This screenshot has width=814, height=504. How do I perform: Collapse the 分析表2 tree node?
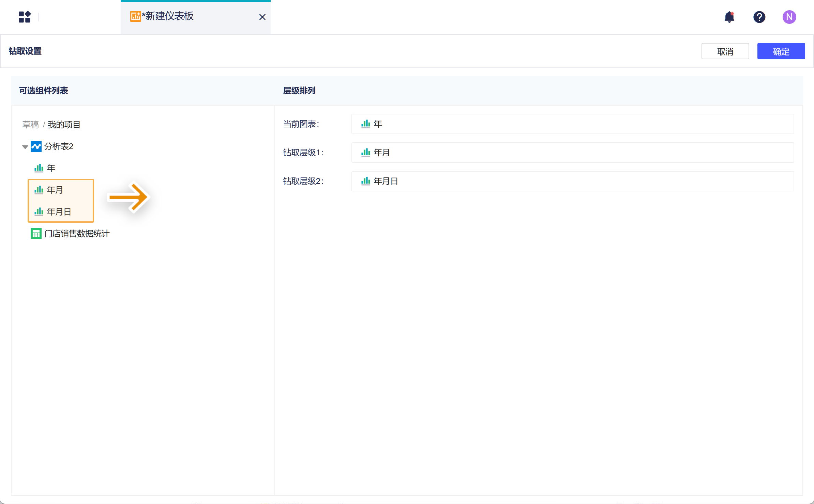tap(25, 147)
